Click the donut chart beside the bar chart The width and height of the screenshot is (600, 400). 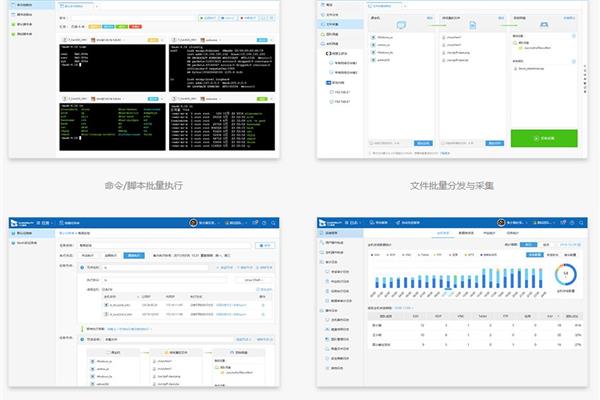pos(566,274)
